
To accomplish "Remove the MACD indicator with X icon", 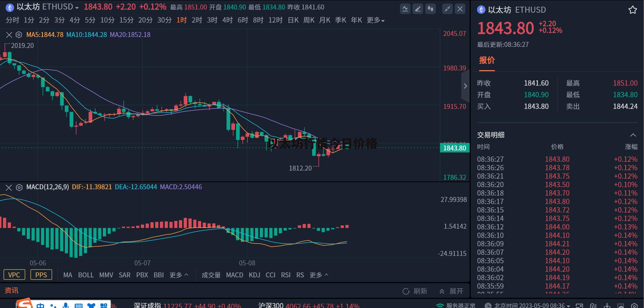I will point(9,187).
